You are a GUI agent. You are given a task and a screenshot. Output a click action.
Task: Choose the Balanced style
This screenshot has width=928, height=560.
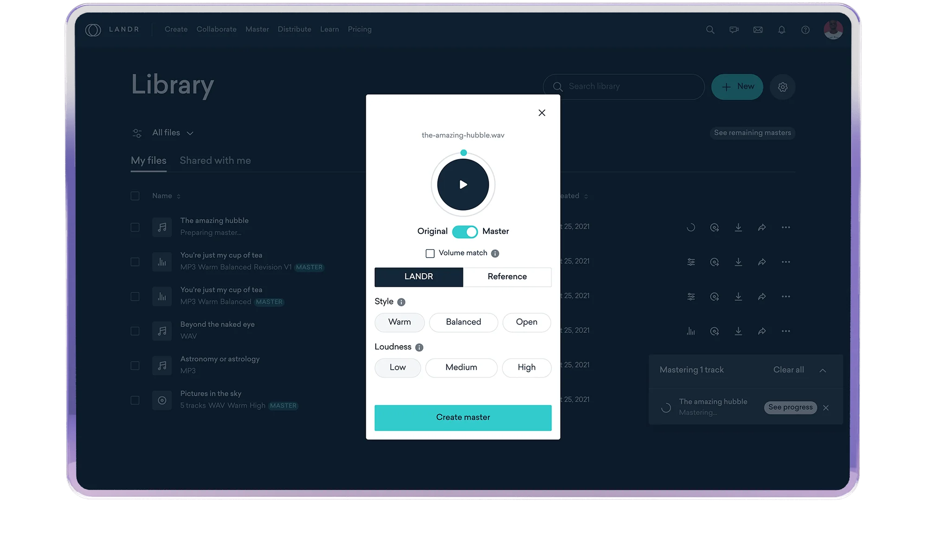(464, 322)
